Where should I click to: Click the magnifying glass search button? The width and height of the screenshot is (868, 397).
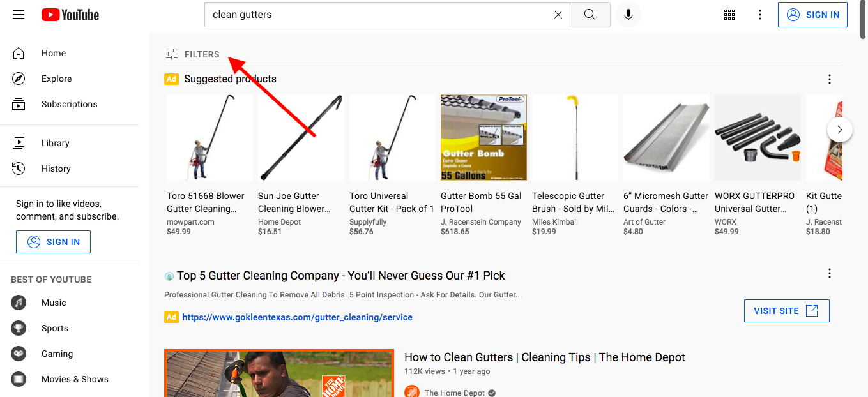[x=590, y=15]
